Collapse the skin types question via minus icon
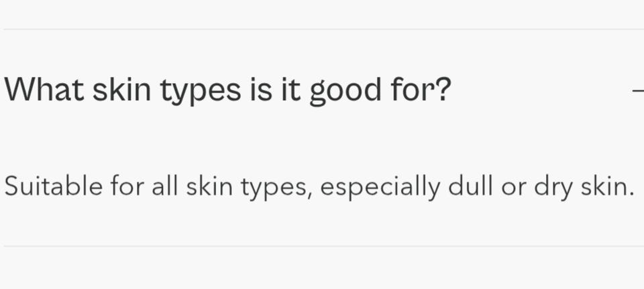The width and height of the screenshot is (644, 289). (639, 91)
